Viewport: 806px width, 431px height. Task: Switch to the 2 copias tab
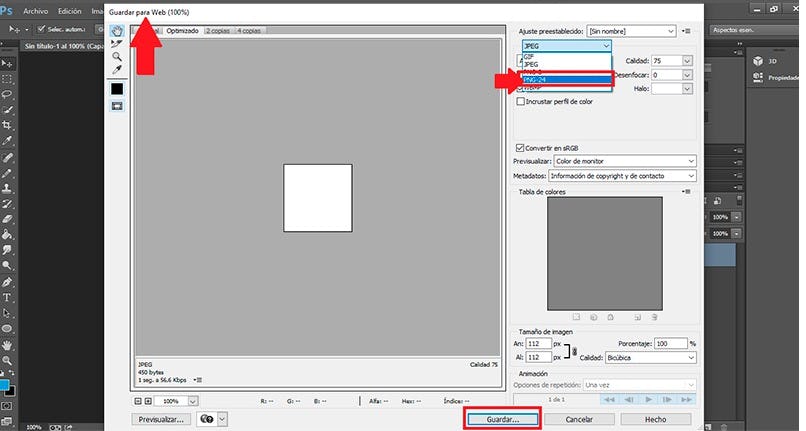click(217, 31)
